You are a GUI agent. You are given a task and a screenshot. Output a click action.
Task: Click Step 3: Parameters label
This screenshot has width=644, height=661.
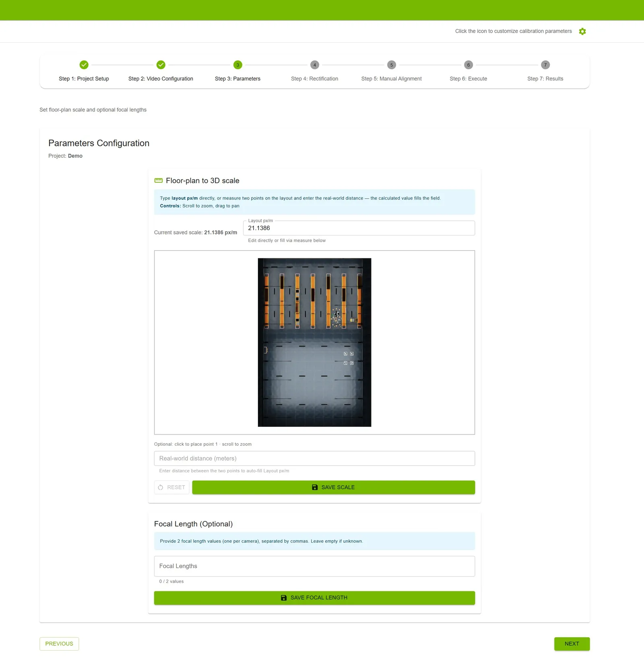(238, 79)
